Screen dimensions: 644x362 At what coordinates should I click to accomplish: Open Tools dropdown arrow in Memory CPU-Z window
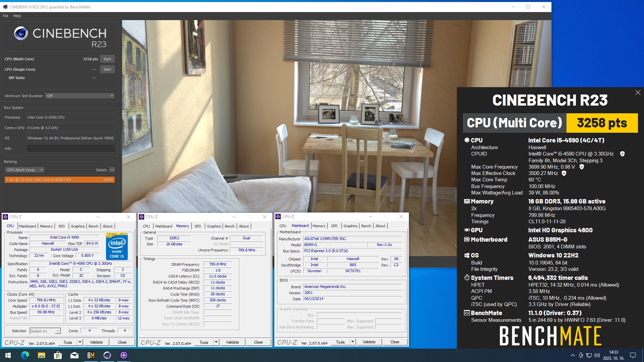(x=216, y=342)
